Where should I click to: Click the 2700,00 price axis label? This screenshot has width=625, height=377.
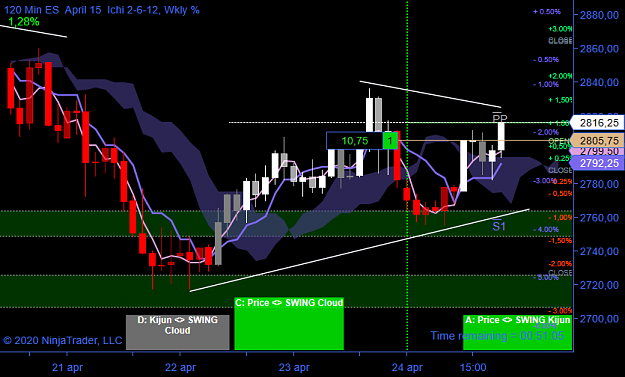pyautogui.click(x=599, y=319)
